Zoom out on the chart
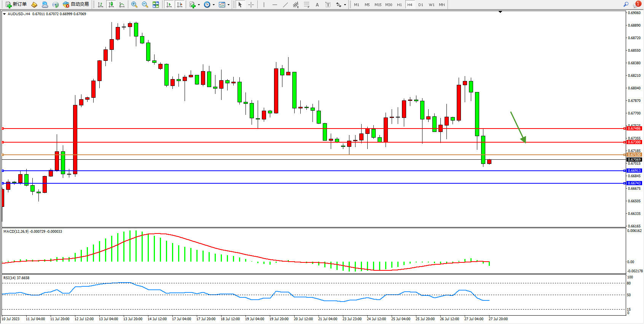This screenshot has width=644, height=324. point(145,5)
